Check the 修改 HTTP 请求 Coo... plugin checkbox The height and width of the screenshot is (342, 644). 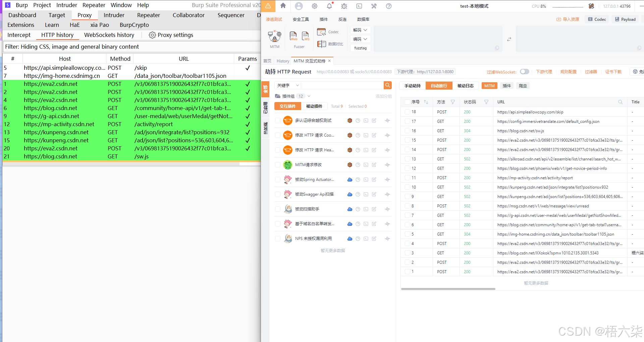277,135
